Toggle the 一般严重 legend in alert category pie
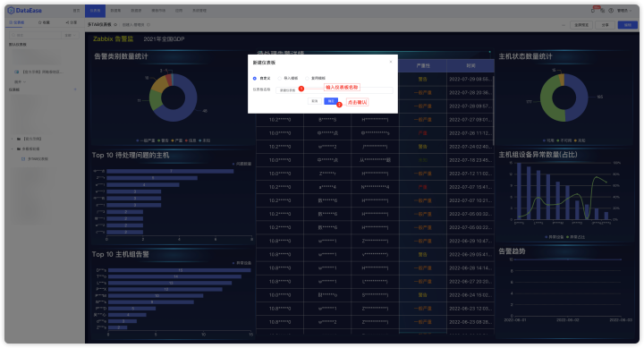Screen dimensions: 644x348 click(x=146, y=140)
